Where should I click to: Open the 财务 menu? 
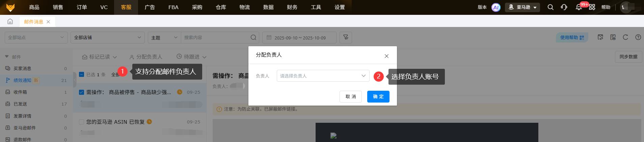pyautogui.click(x=292, y=7)
